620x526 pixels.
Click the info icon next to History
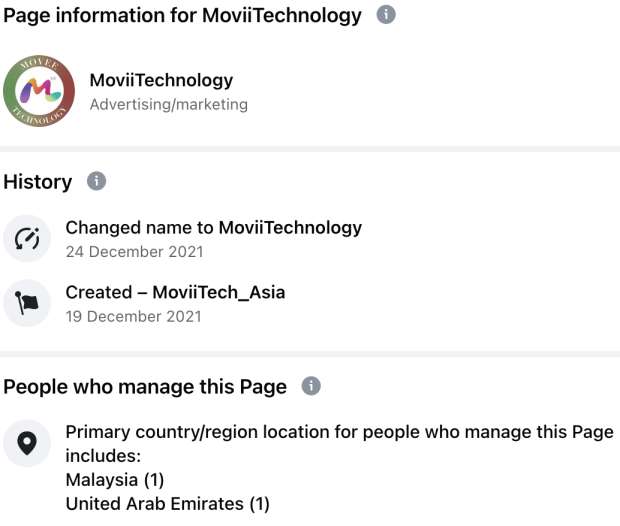coord(96,182)
